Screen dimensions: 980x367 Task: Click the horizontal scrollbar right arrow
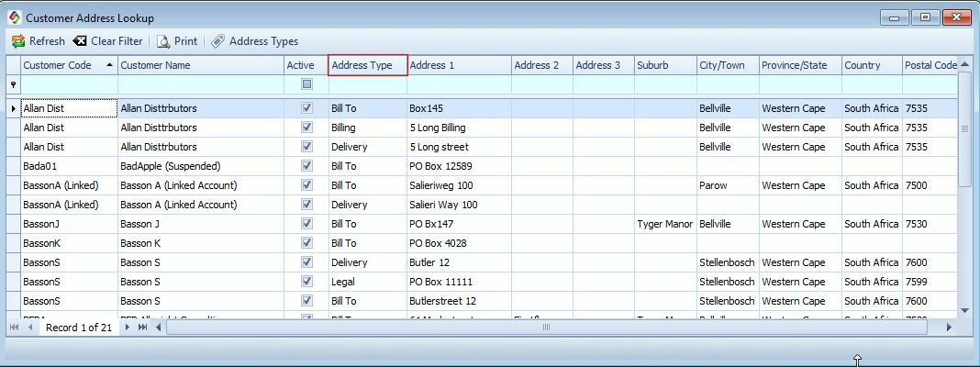(949, 328)
